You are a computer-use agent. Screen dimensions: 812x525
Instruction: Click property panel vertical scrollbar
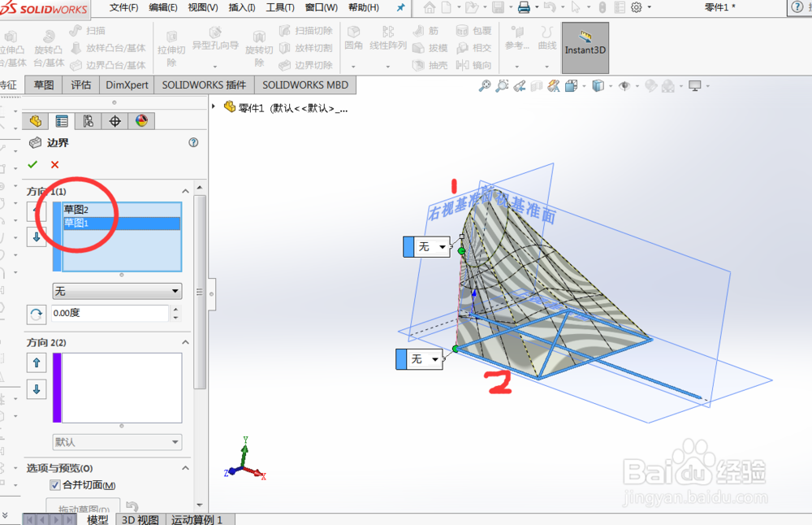tap(200, 292)
